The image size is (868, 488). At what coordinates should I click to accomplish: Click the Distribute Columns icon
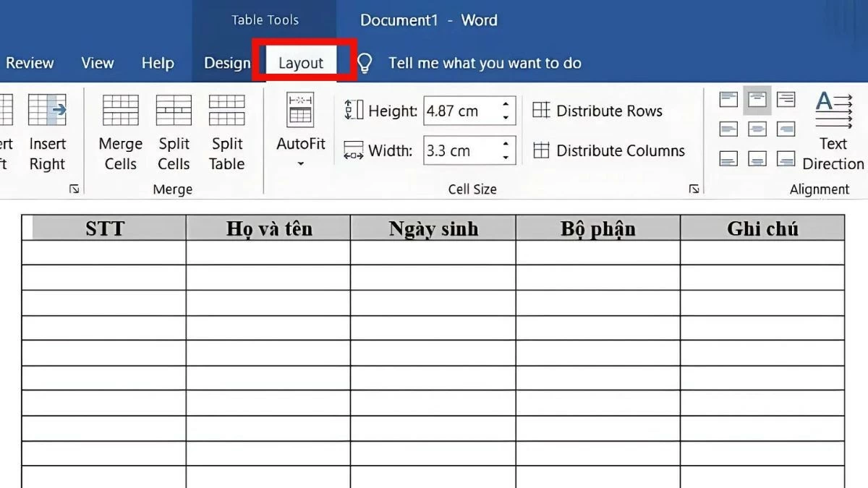tap(541, 150)
